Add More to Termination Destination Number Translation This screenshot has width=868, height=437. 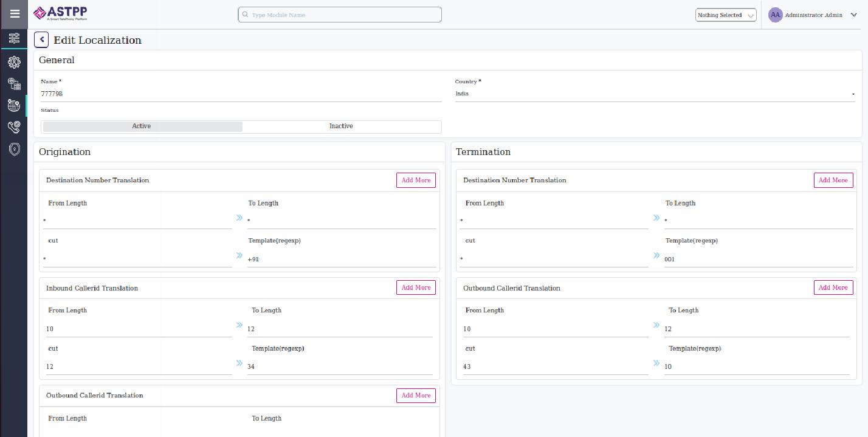pyautogui.click(x=833, y=180)
